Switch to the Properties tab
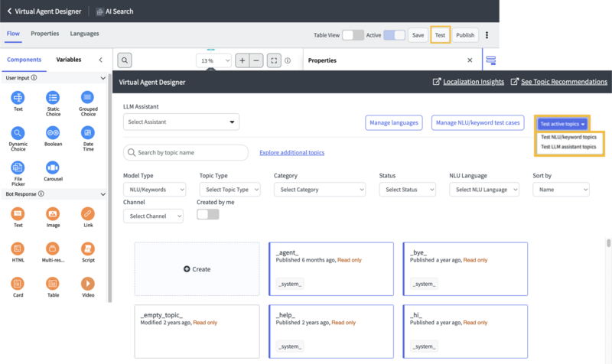Screen dimensions: 612x364 point(45,34)
